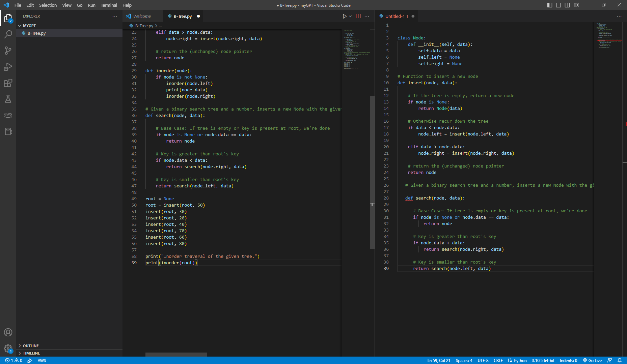Open the Help menu
This screenshot has width=627, height=364.
point(127,5)
